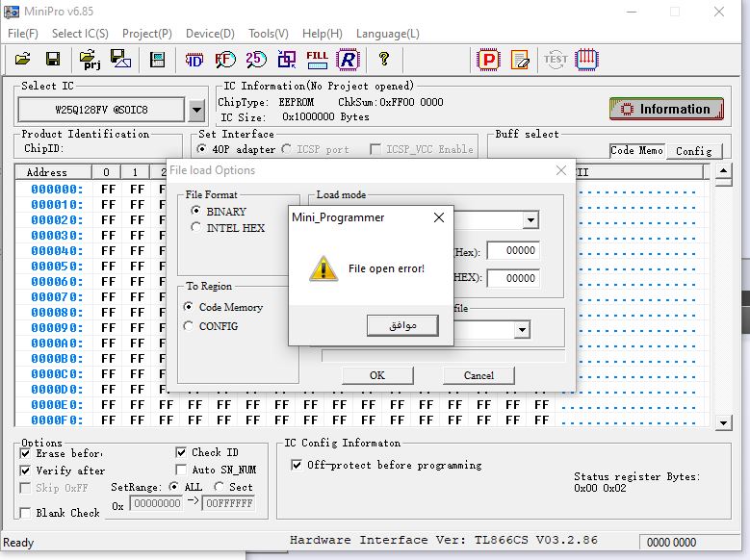Select BINARY file format
The width and height of the screenshot is (750, 560).
195,211
